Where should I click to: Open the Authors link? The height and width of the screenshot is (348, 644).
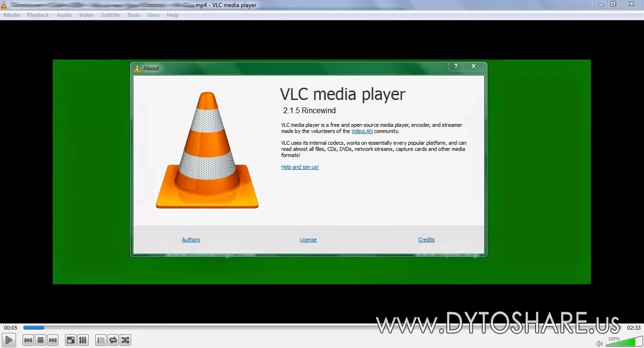coord(191,240)
